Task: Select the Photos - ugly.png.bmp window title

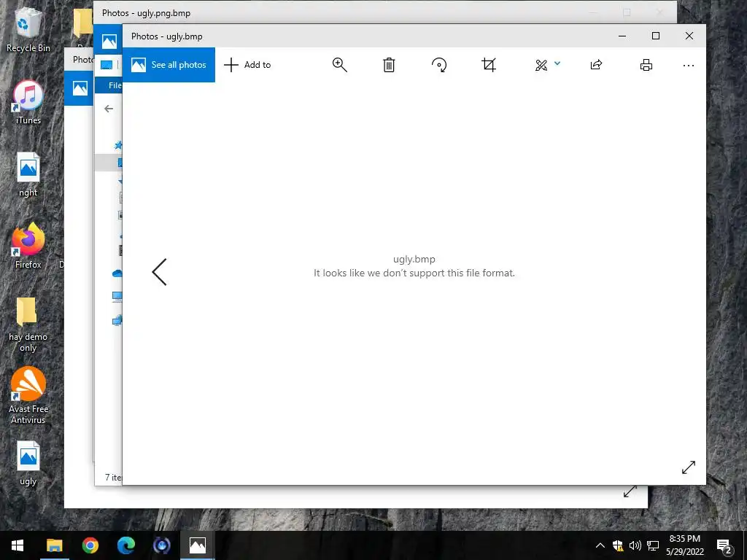Action: (146, 13)
